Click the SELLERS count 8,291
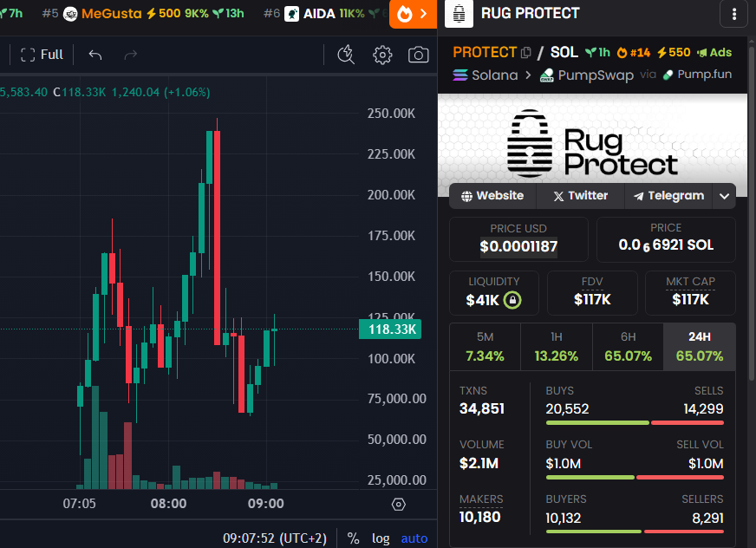 (x=707, y=519)
